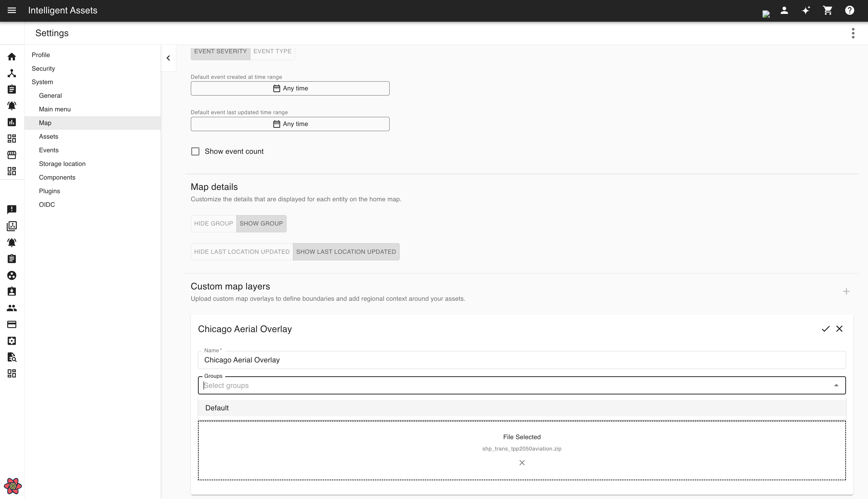Screen dimensions: 868x499
Task: Click the Home icon in the sidebar
Action: point(12,57)
